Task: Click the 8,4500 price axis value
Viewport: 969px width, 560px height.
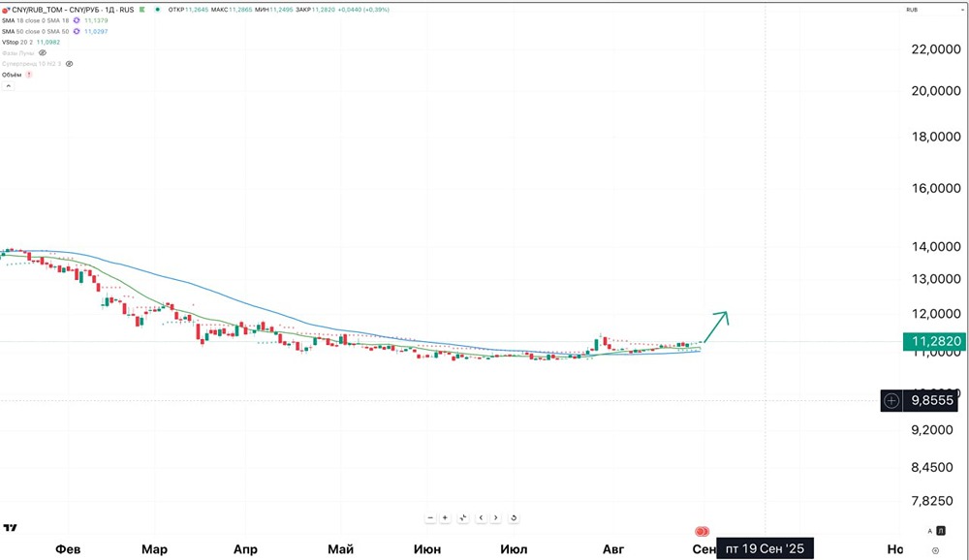Action: pos(932,467)
